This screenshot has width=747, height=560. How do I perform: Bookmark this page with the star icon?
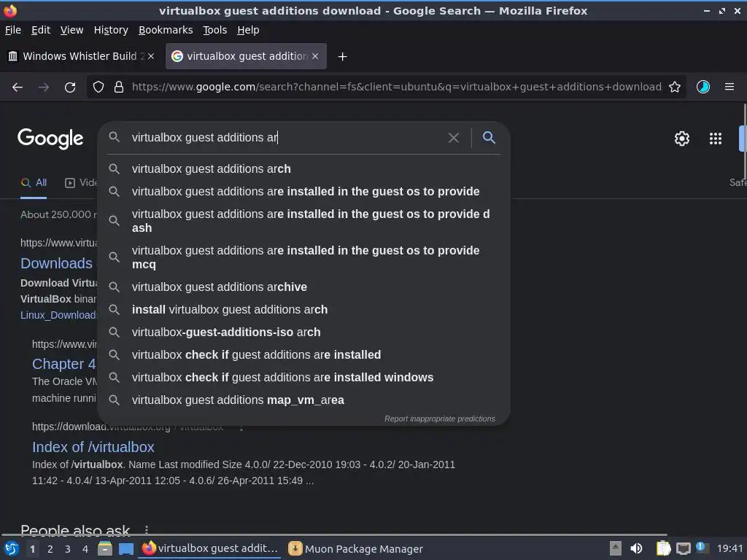click(x=674, y=87)
